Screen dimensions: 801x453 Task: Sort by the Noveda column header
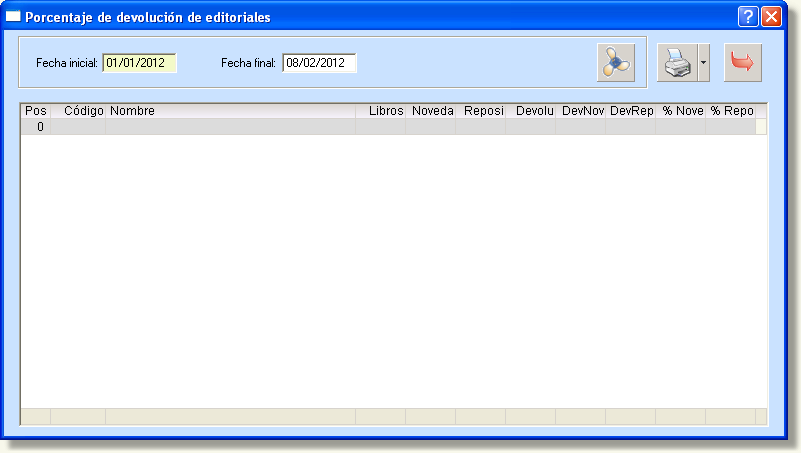431,111
